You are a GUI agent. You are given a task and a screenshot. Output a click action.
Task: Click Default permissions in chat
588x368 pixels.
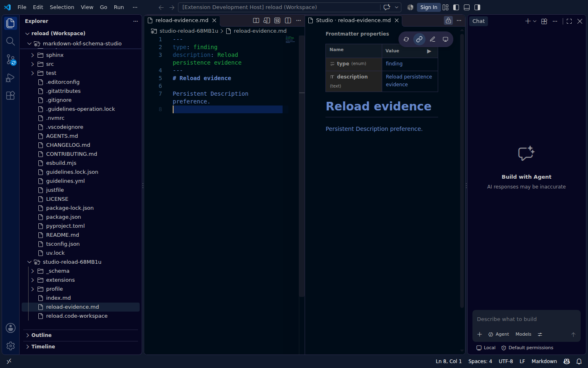527,348
